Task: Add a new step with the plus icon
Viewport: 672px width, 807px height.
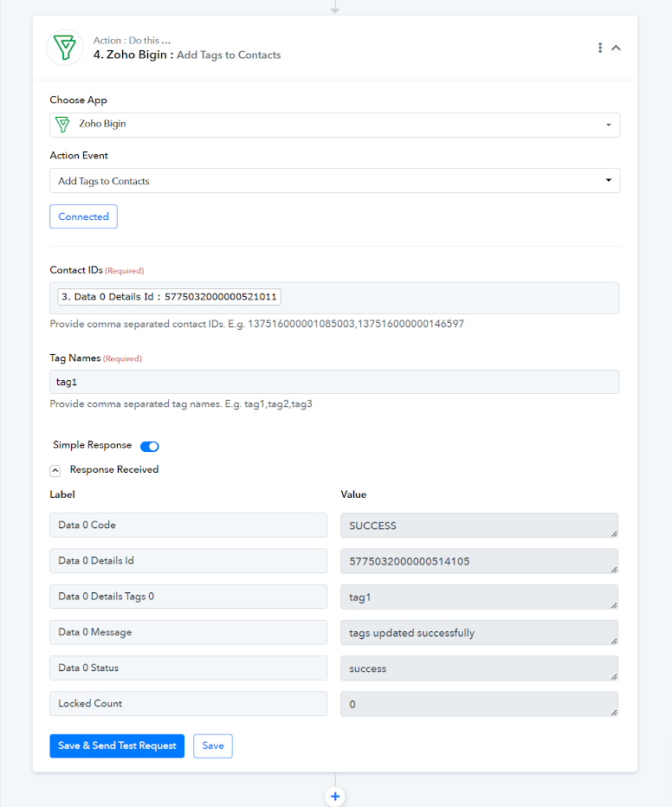Action: point(335,797)
